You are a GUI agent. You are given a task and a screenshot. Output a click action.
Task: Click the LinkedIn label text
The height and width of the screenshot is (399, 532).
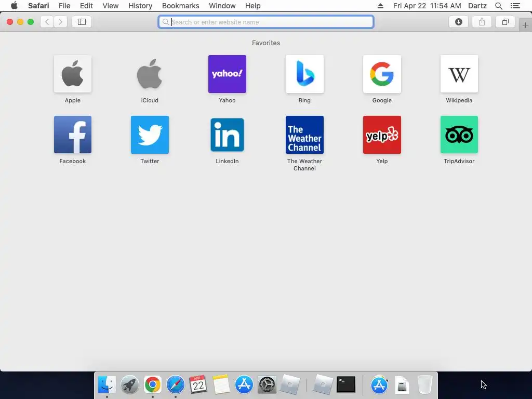tap(228, 161)
